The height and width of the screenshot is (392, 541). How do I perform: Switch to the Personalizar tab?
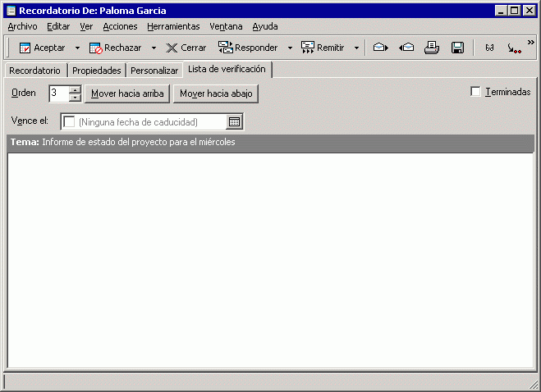(154, 71)
